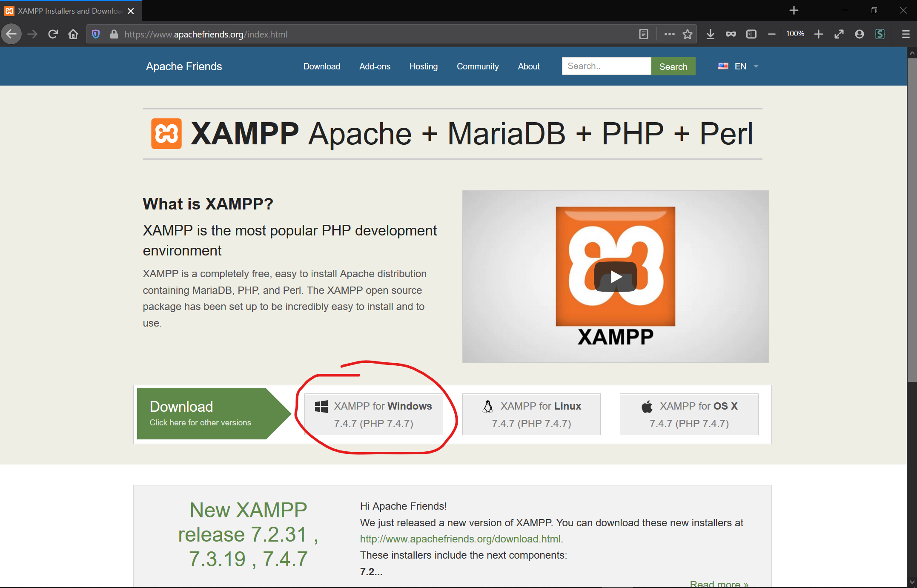The height and width of the screenshot is (588, 917).
Task: Open the downloads arrow icon in toolbar
Action: [710, 34]
